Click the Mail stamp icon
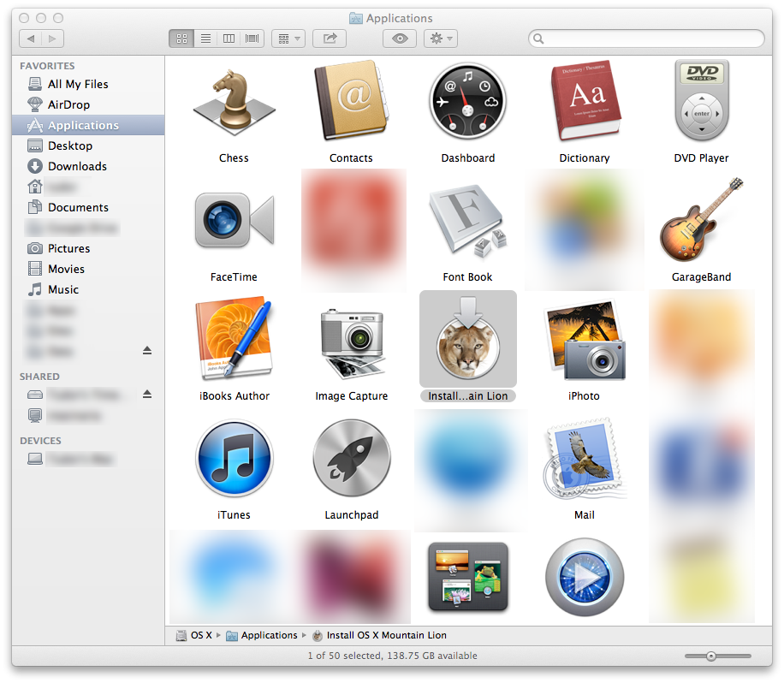Screen dimensions: 784x683 [585, 459]
